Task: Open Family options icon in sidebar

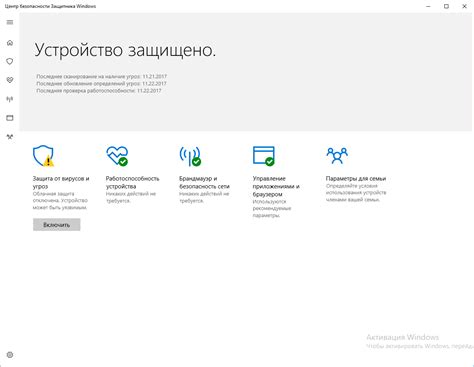Action: pos(10,137)
